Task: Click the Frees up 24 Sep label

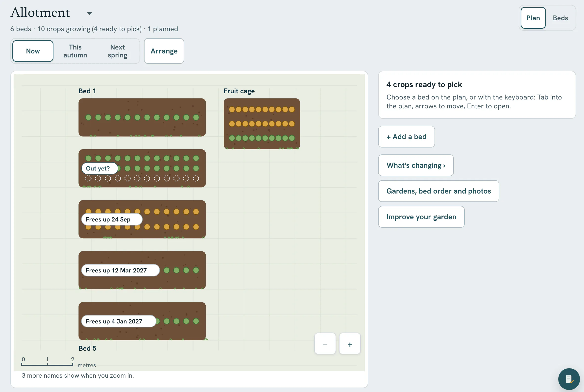Action: pos(112,219)
